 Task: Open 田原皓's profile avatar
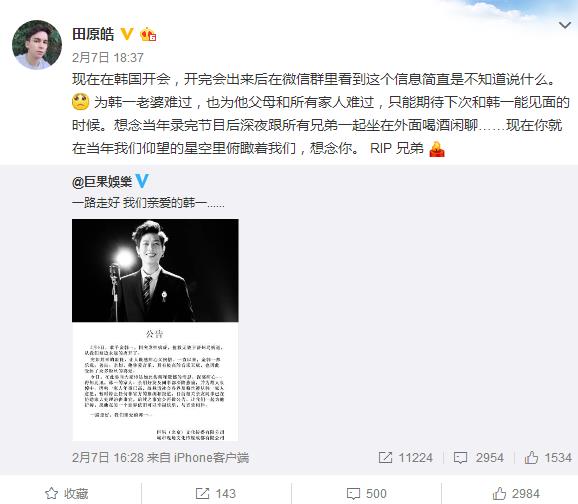(37, 45)
